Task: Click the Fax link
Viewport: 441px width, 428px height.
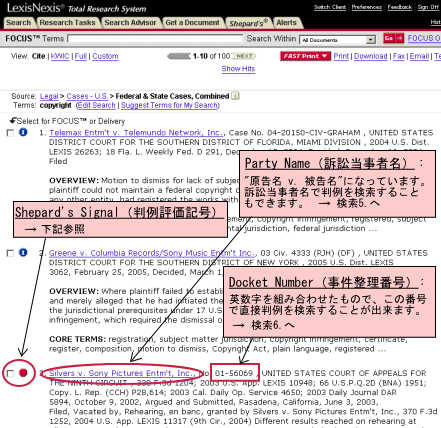Action: click(x=399, y=56)
